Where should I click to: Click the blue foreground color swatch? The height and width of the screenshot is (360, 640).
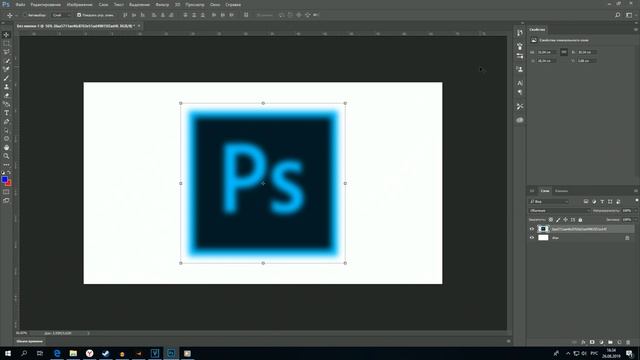tap(4, 179)
